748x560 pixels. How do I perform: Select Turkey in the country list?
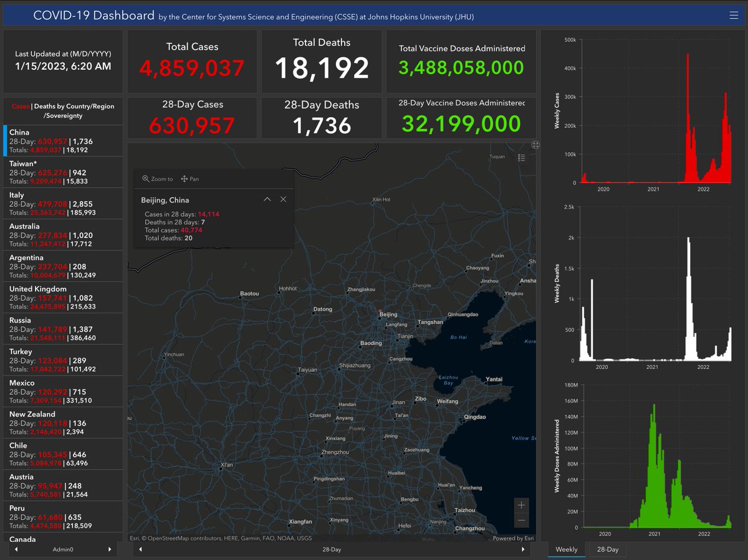tap(63, 359)
